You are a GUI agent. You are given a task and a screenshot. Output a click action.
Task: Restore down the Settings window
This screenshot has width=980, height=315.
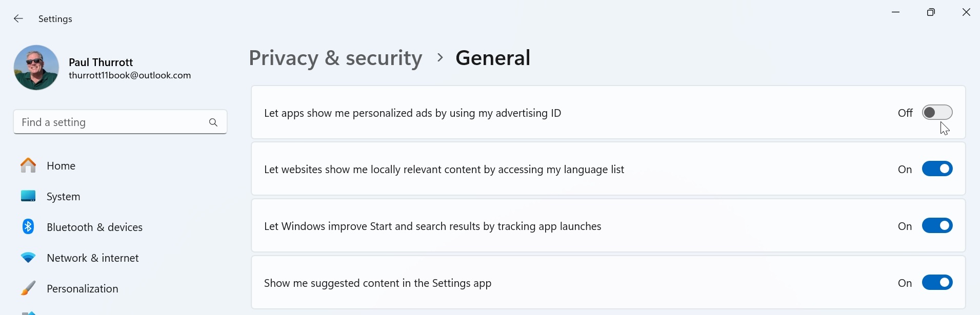pyautogui.click(x=931, y=12)
